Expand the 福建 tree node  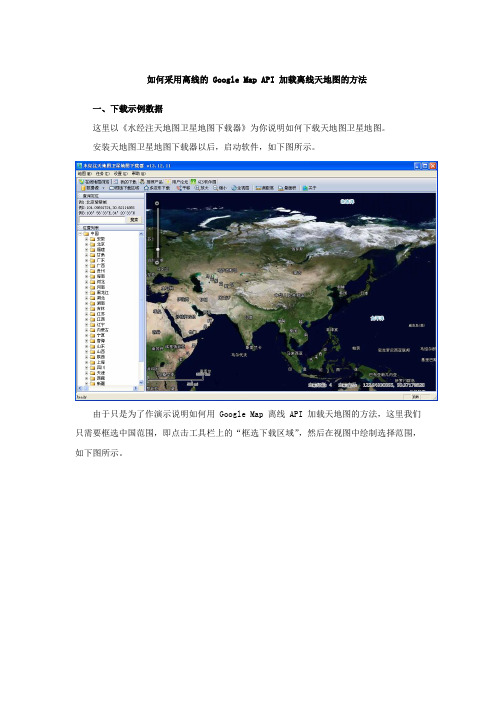pos(86,250)
